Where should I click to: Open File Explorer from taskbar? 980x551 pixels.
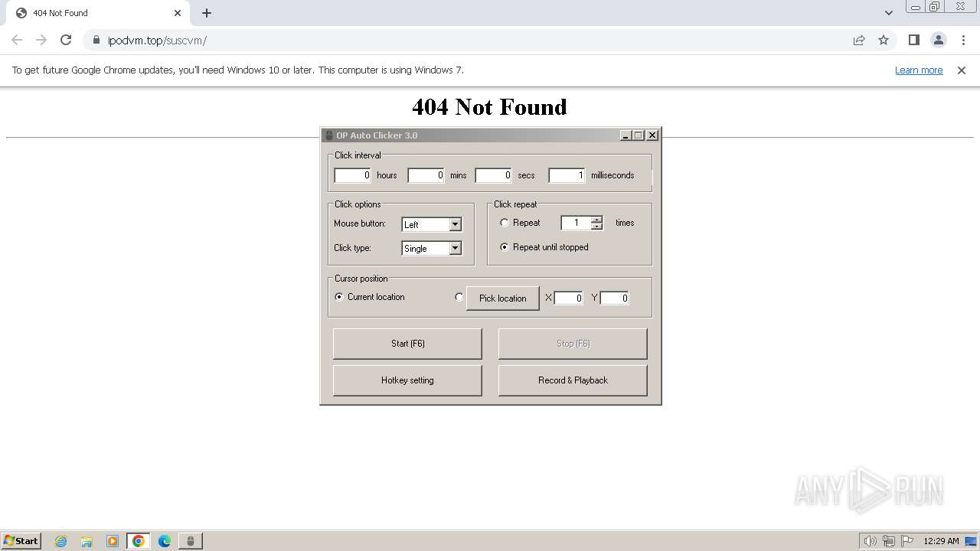[x=87, y=541]
